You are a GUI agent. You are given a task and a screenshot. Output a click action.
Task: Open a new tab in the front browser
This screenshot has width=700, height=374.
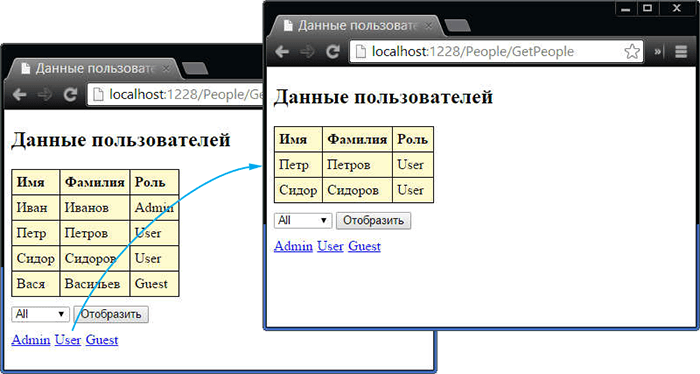click(457, 25)
